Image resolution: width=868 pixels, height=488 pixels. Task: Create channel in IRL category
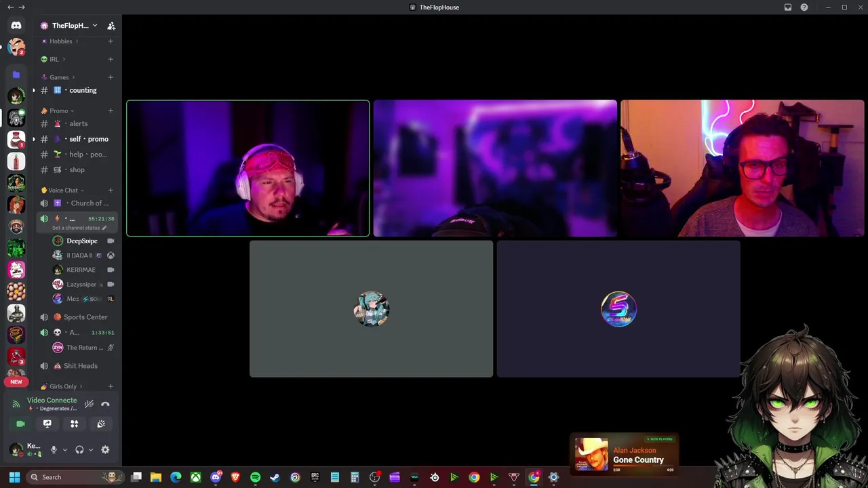(x=111, y=59)
